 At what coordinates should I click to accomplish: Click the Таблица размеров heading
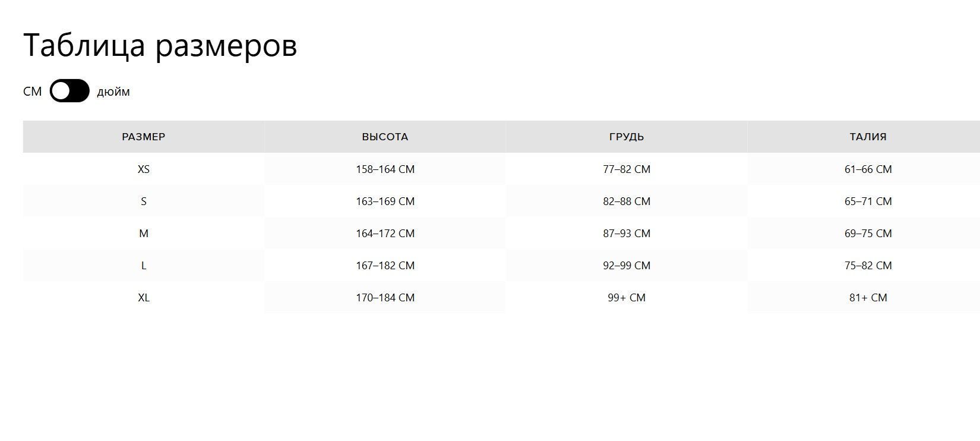160,45
